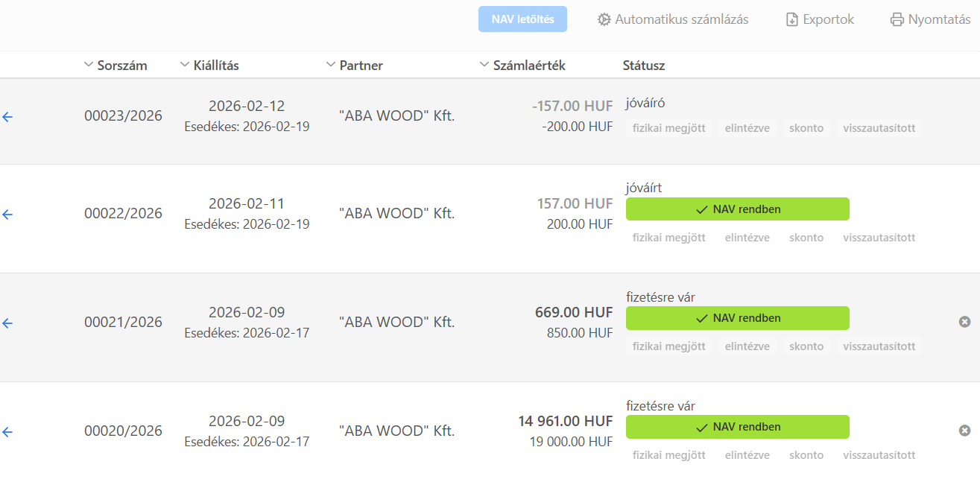Toggle 'fizikai megjött' tag on invoice 00023/2026
Viewport: 980px width, 479px height.
tap(668, 128)
